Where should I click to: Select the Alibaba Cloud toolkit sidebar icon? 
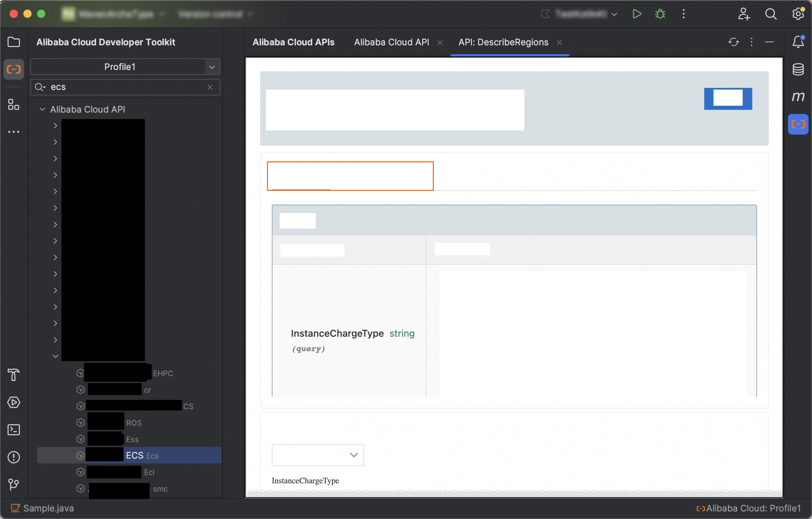coord(14,69)
